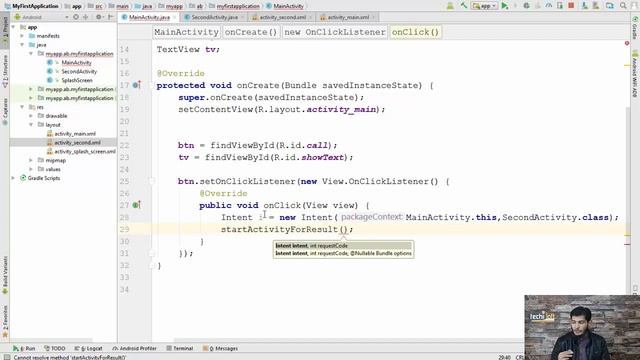Screen dimensions: 640x360
Task: Select activity_main.xml in the layout folder
Action: (75, 134)
